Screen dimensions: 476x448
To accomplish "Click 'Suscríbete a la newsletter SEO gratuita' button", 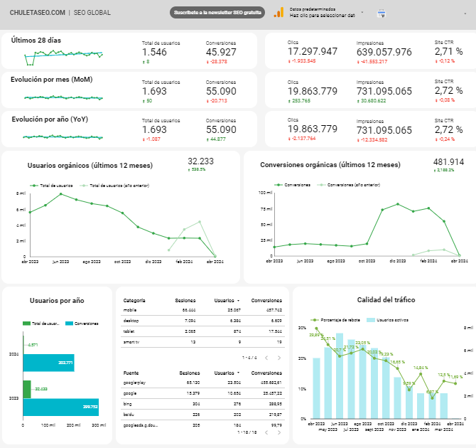I will (217, 13).
